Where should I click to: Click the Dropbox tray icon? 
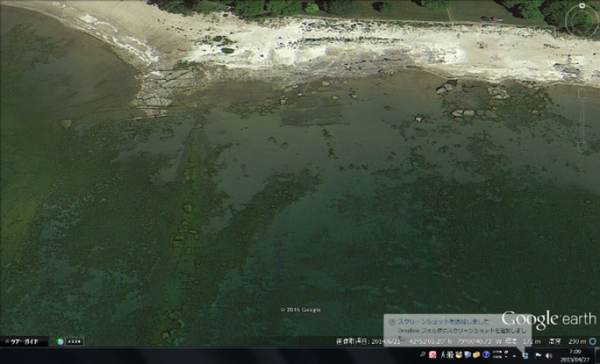click(525, 356)
